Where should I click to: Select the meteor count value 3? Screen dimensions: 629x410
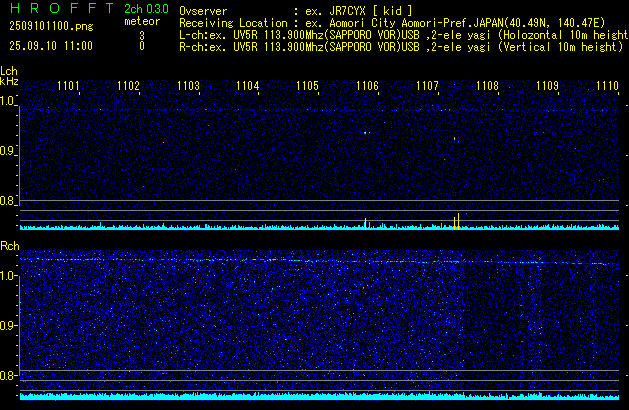[142, 36]
